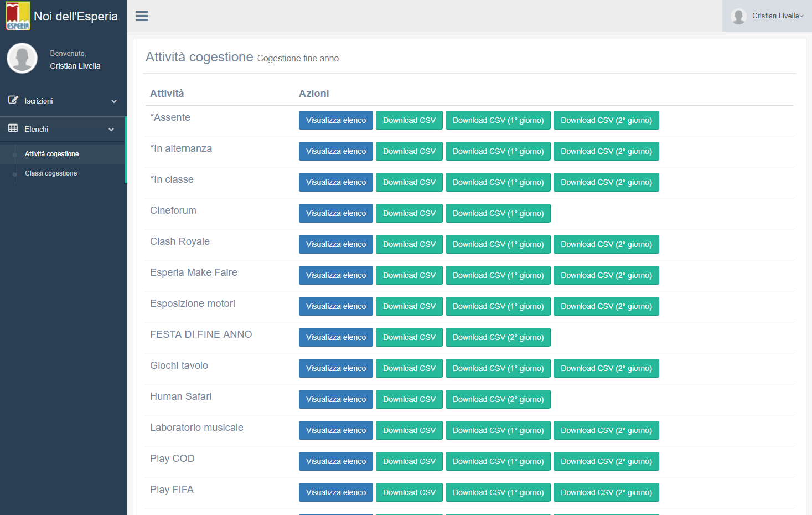Click the Iscrizioni edit pencil icon
812x515 pixels.
[13, 100]
